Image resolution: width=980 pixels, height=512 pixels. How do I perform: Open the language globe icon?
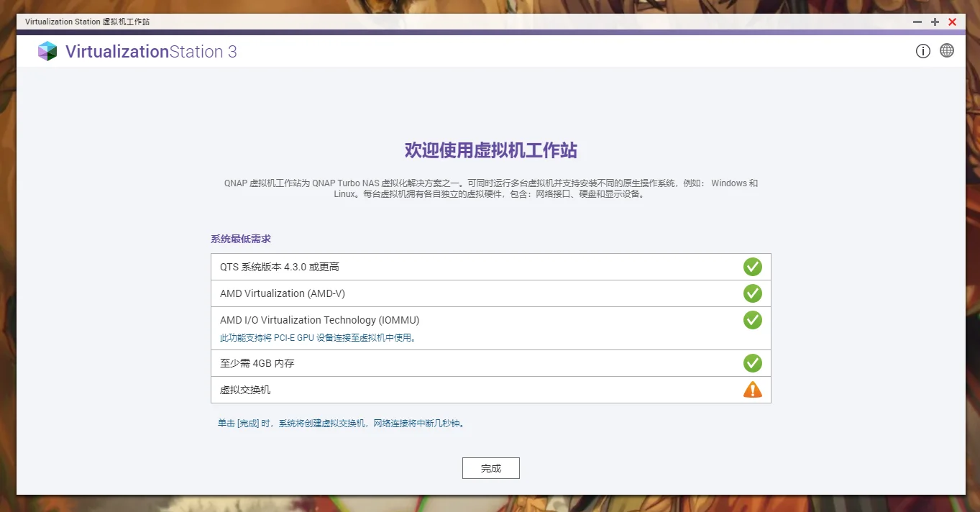point(947,51)
